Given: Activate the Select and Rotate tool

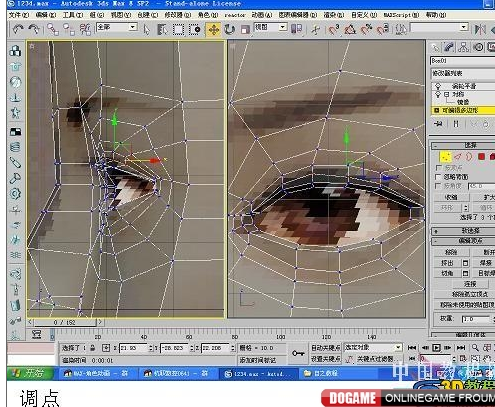Looking at the screenshot, I should pos(229,29).
